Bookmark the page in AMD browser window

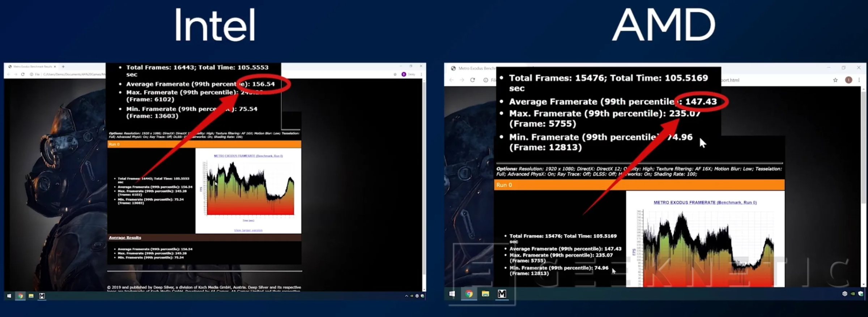pos(835,80)
